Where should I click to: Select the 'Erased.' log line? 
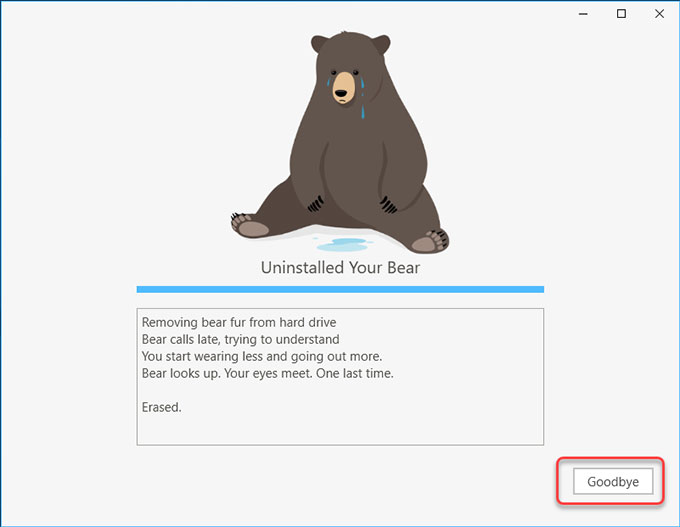pyautogui.click(x=161, y=407)
